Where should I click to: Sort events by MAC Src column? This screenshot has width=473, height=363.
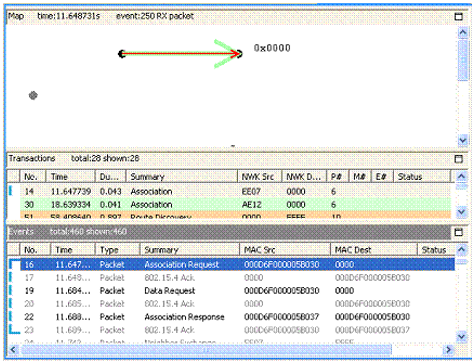(285, 250)
